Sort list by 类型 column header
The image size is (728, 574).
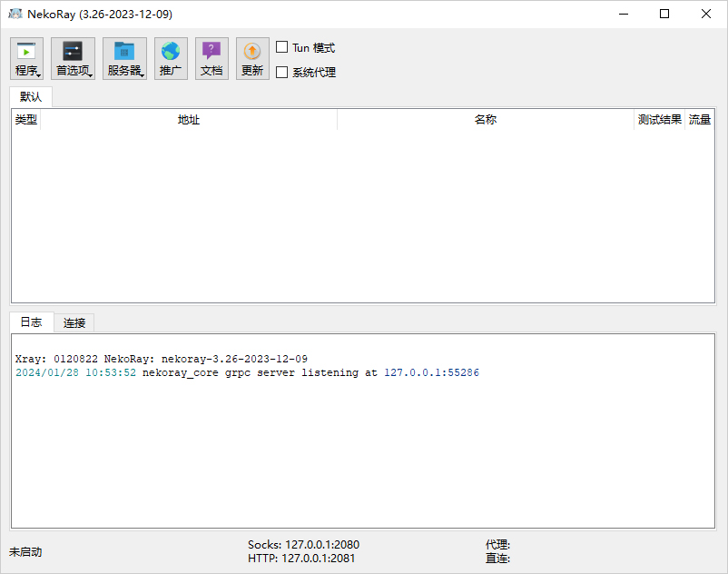26,120
